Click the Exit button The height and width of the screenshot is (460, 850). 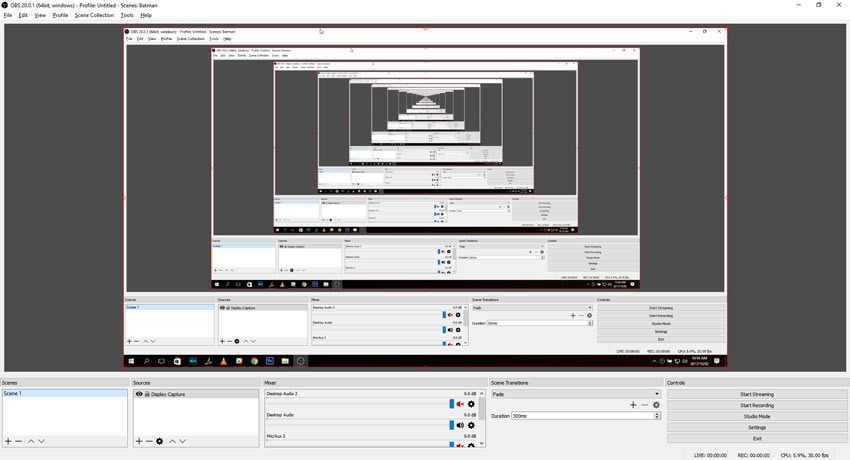(757, 438)
